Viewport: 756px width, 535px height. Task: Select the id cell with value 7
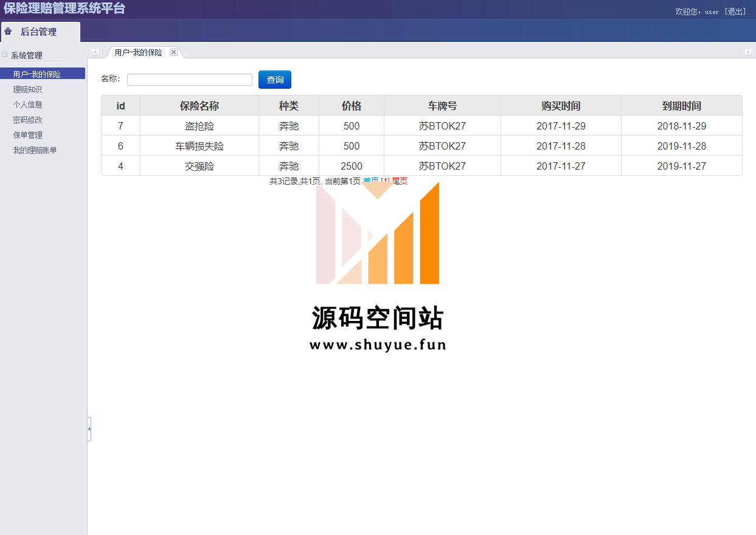[120, 126]
